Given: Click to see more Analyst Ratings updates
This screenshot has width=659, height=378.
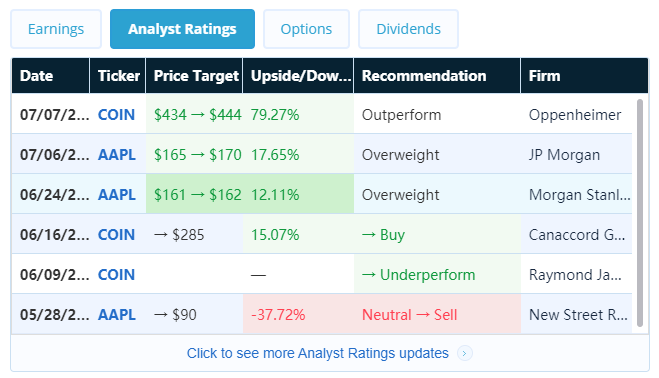Looking at the screenshot, I should 318,353.
